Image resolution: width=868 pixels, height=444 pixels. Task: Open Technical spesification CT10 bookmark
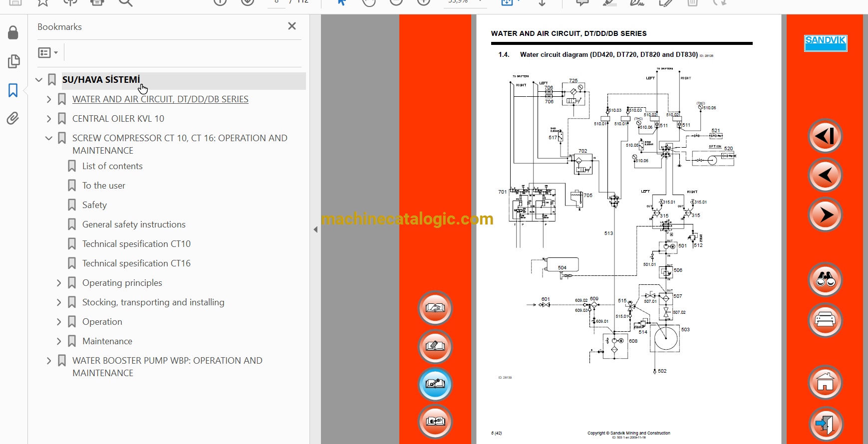tap(136, 244)
